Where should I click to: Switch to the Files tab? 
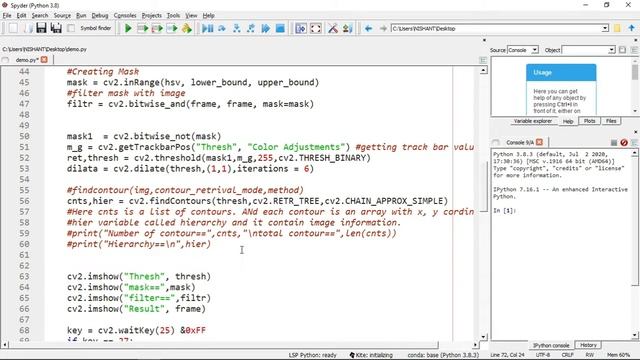[611, 121]
